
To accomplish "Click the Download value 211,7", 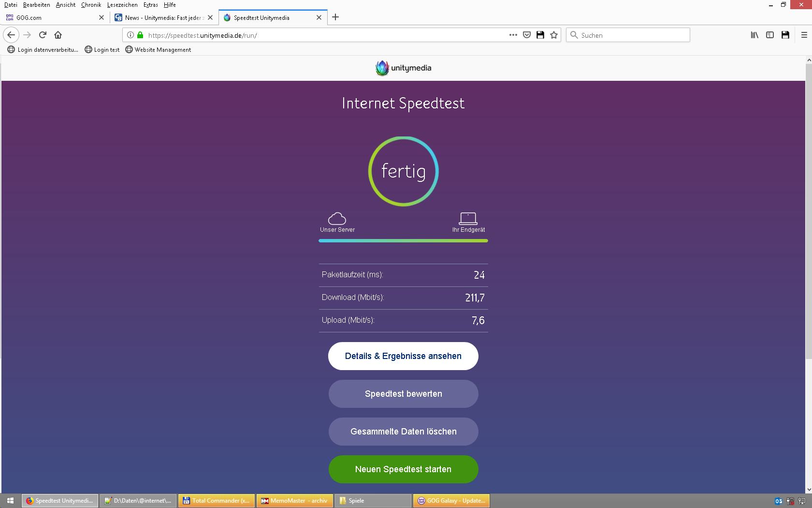I will click(x=475, y=298).
